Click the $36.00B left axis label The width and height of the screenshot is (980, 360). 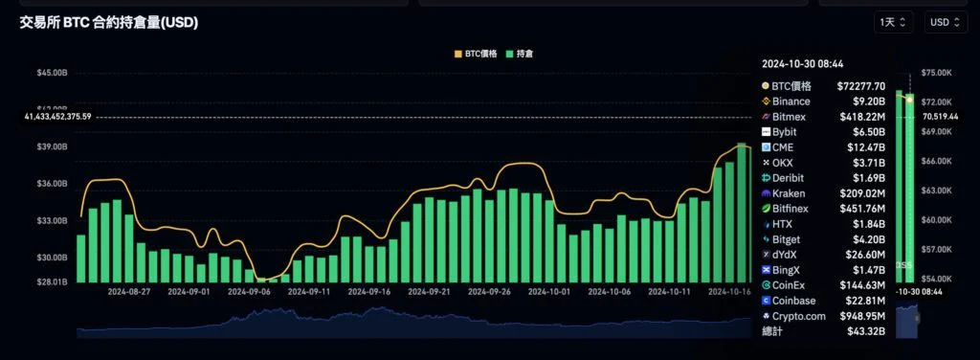(52, 184)
